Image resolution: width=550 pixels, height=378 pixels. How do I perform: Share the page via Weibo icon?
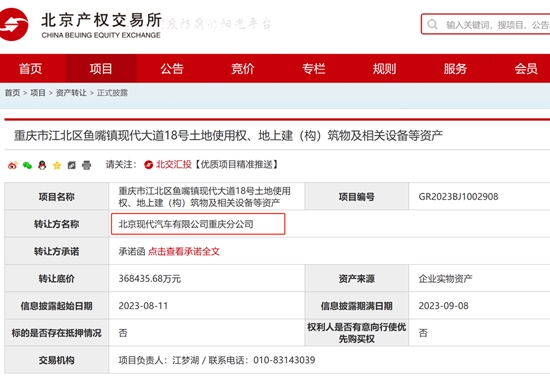[13, 165]
